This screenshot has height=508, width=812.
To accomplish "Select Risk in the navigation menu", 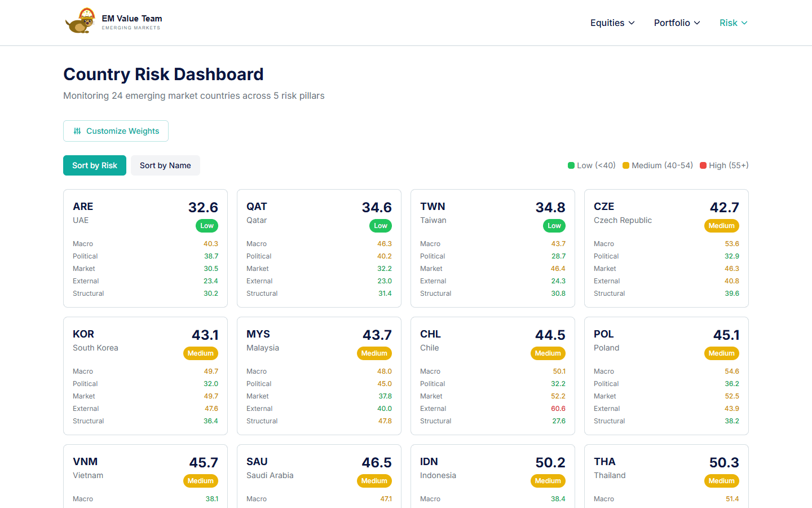I will click(729, 23).
